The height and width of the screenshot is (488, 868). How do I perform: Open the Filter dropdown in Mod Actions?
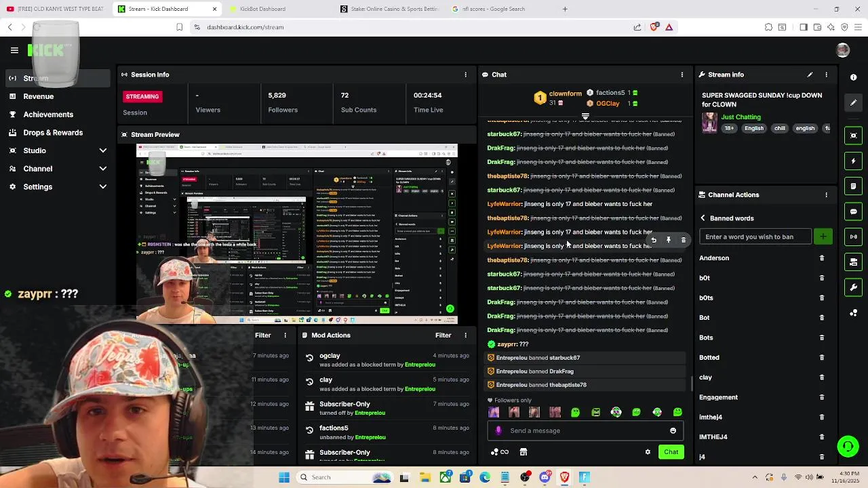[443, 335]
